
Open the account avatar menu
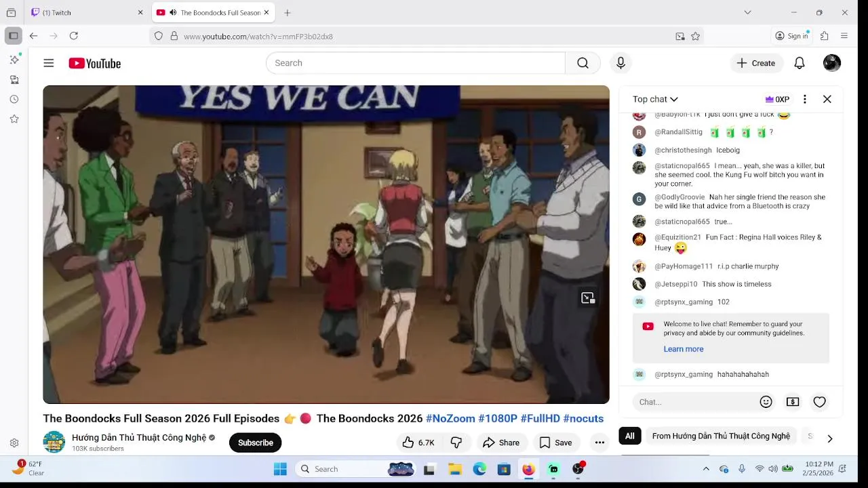coord(832,63)
